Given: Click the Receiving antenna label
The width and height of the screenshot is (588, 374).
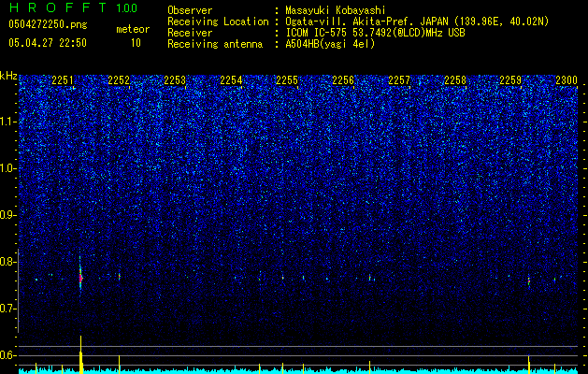Looking at the screenshot, I should point(215,44).
